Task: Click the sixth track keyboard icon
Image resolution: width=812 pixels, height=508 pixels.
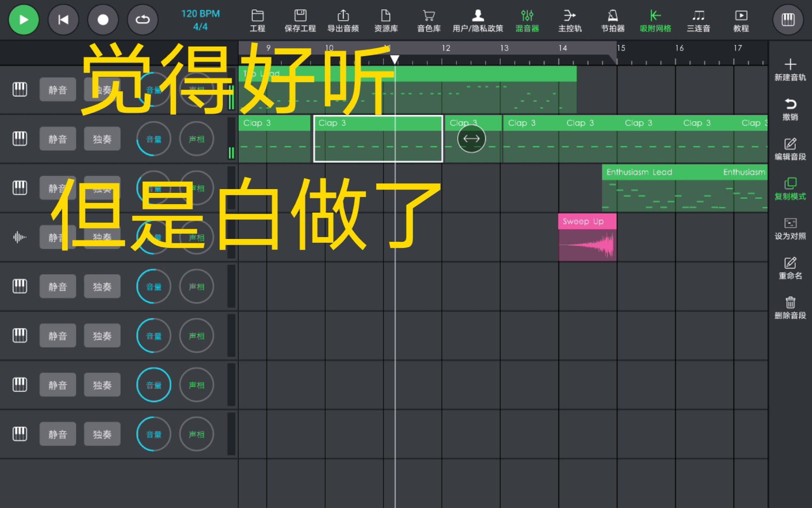Action: pos(20,335)
